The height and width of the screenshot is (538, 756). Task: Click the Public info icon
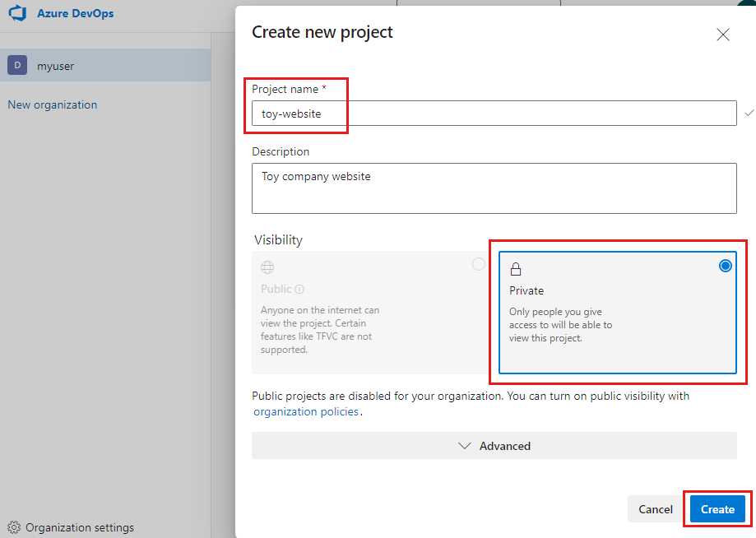pyautogui.click(x=299, y=290)
